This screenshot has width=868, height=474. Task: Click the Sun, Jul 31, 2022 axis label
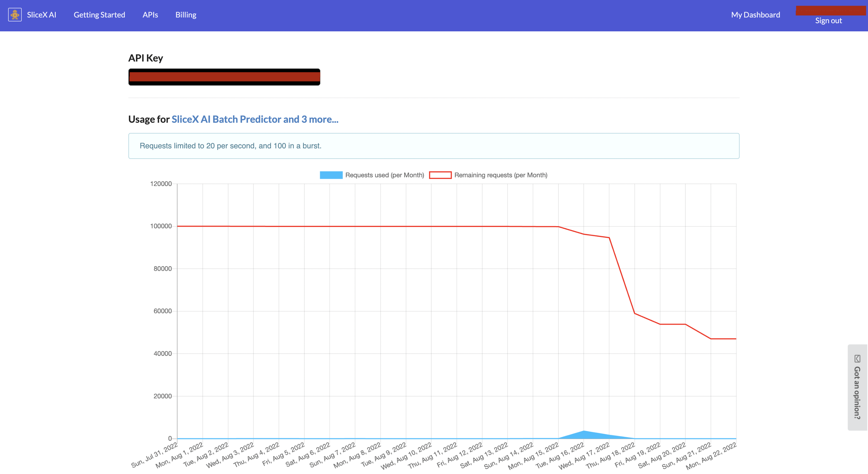[154, 455]
